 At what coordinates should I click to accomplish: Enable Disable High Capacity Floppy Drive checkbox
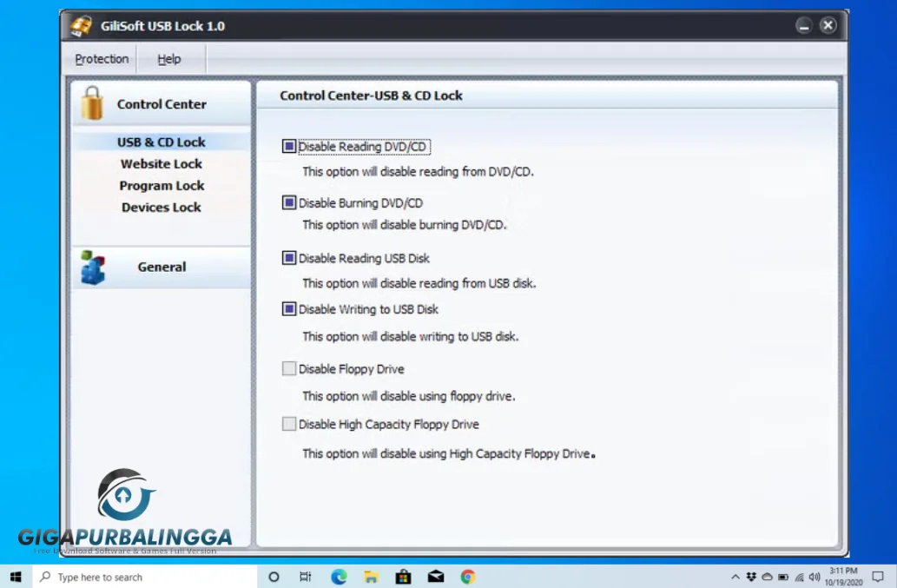[289, 424]
